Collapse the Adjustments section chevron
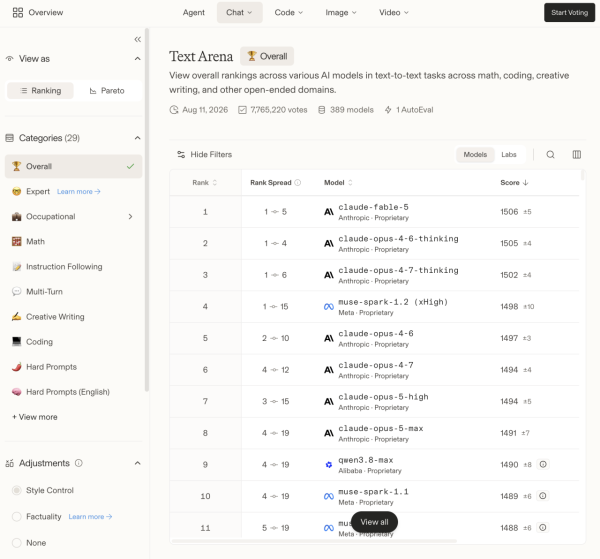Viewport: 600px width, 559px height. [138, 463]
